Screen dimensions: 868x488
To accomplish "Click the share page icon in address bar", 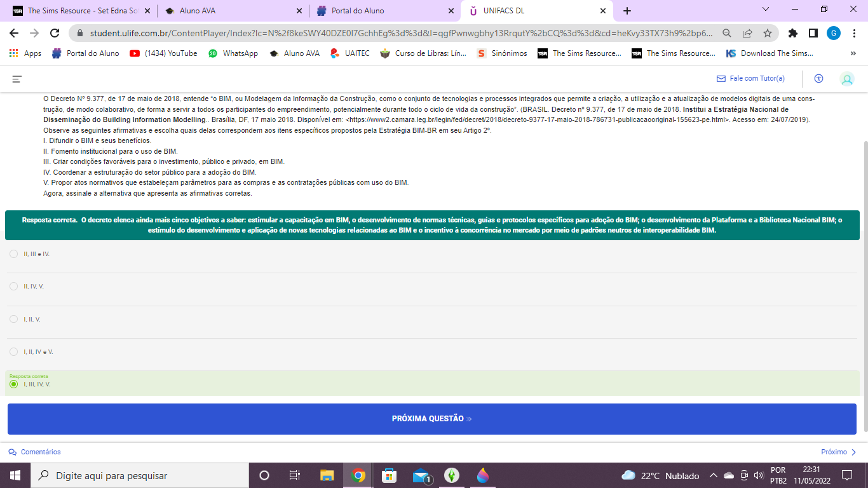I will click(747, 33).
